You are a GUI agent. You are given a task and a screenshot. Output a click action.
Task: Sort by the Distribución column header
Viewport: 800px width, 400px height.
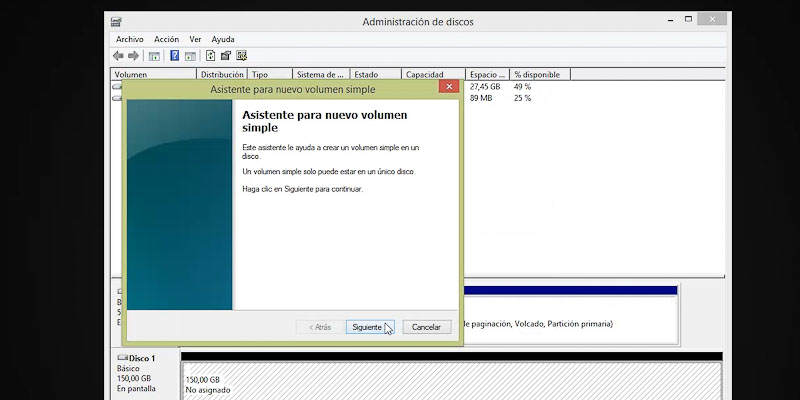click(x=222, y=74)
